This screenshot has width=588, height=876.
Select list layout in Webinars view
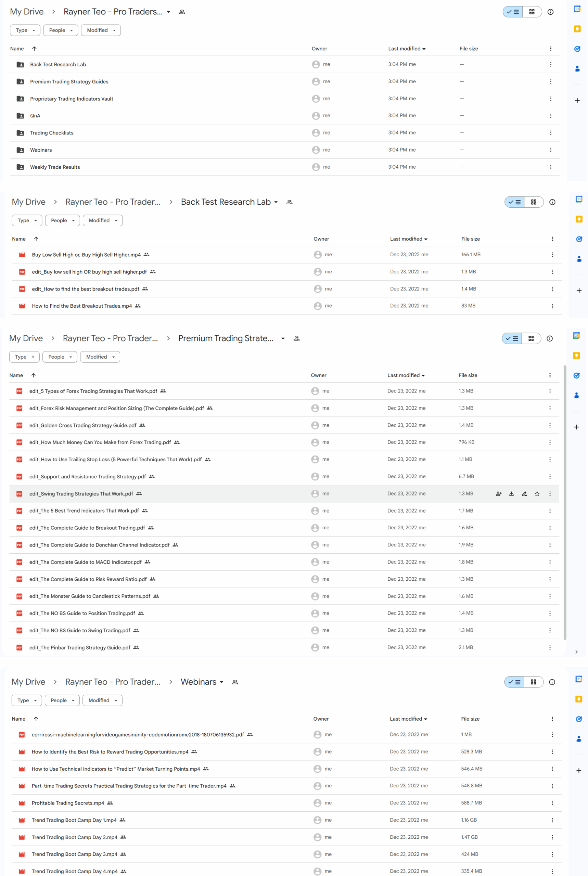514,682
